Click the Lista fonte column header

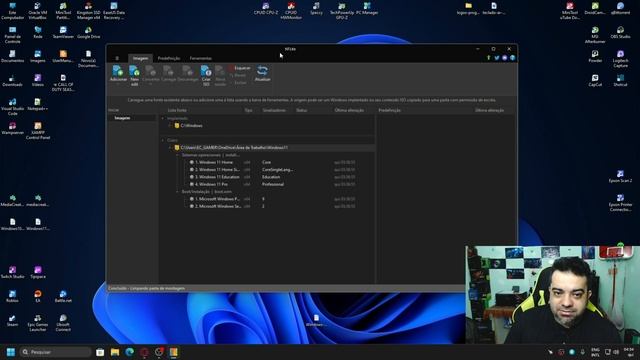(177, 110)
